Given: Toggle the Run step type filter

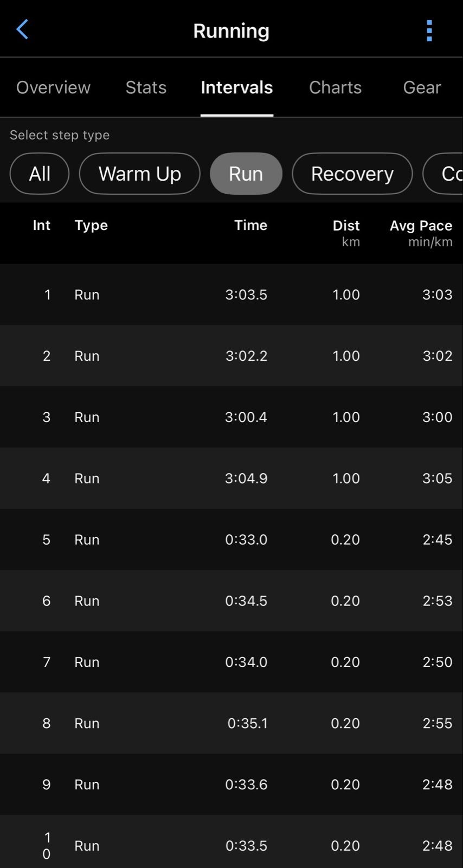Looking at the screenshot, I should (x=246, y=174).
